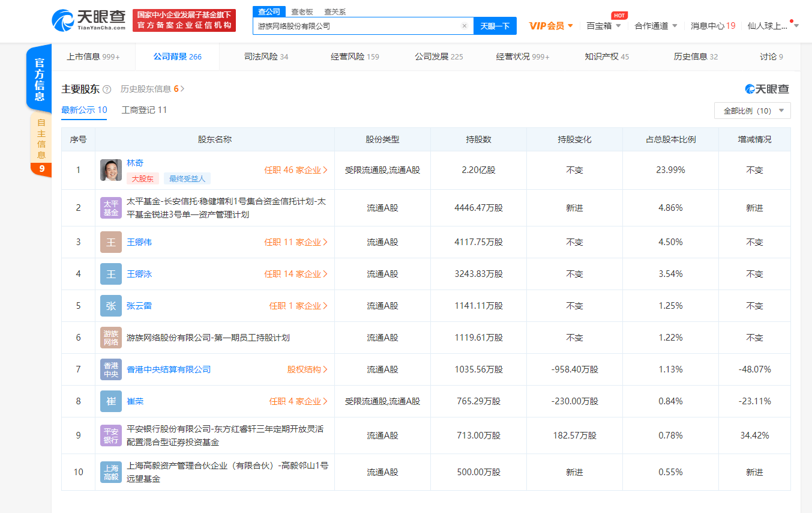Click the 太平基金 shareholder avatar icon
The image size is (812, 513).
pos(111,208)
